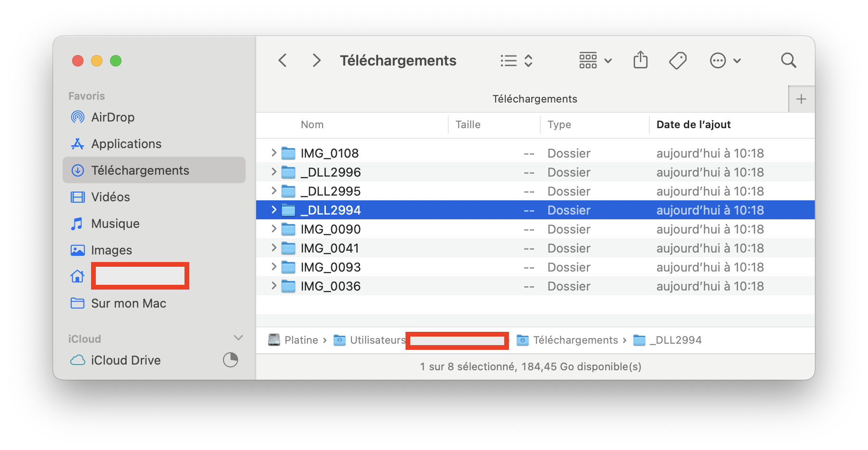Image resolution: width=868 pixels, height=450 pixels.
Task: Open AirDrop in the sidebar
Action: (112, 117)
